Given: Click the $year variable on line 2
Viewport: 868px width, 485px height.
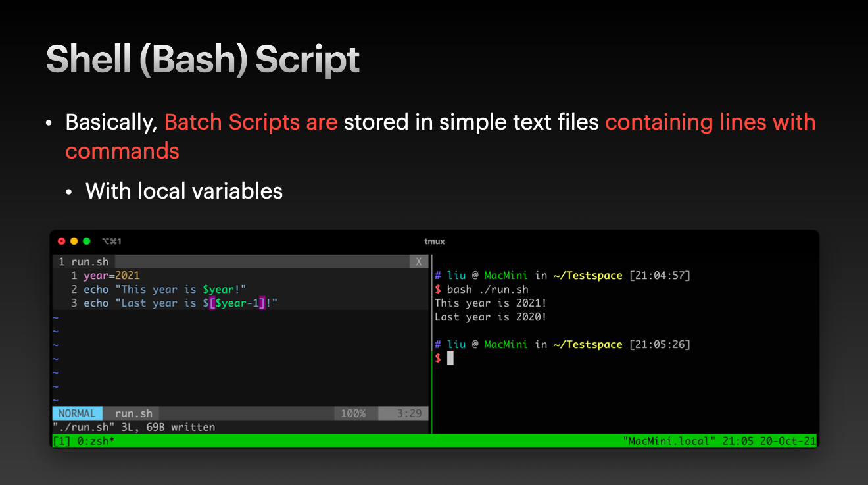Looking at the screenshot, I should pyautogui.click(x=219, y=290).
